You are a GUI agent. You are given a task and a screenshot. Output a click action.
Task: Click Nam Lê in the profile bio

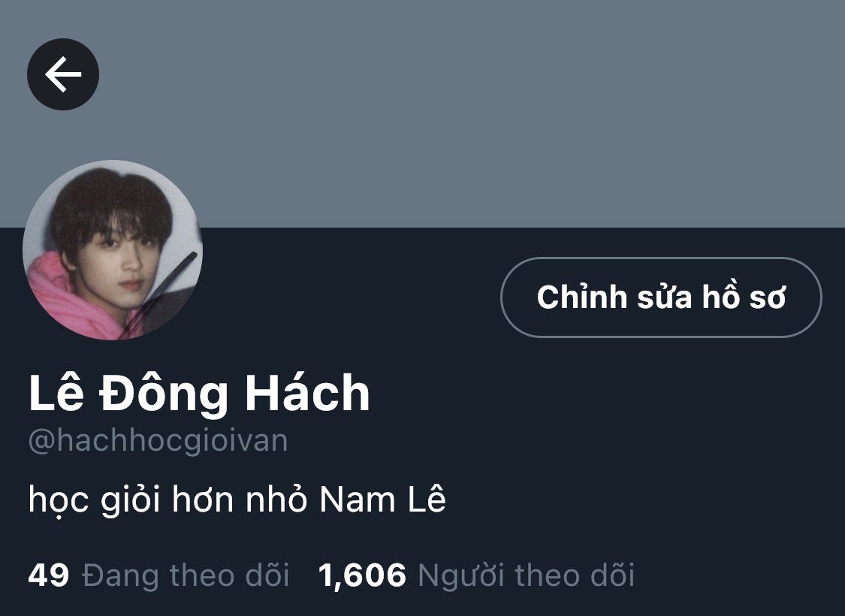[x=382, y=499]
